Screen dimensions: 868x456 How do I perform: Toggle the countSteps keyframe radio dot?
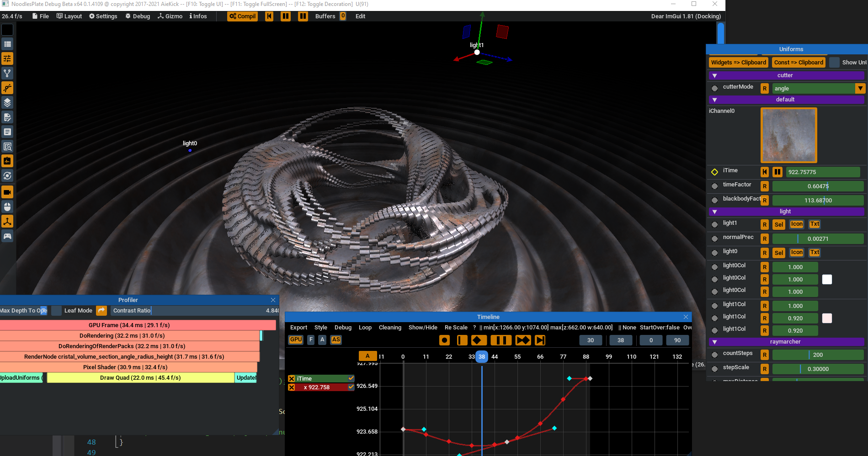(715, 355)
